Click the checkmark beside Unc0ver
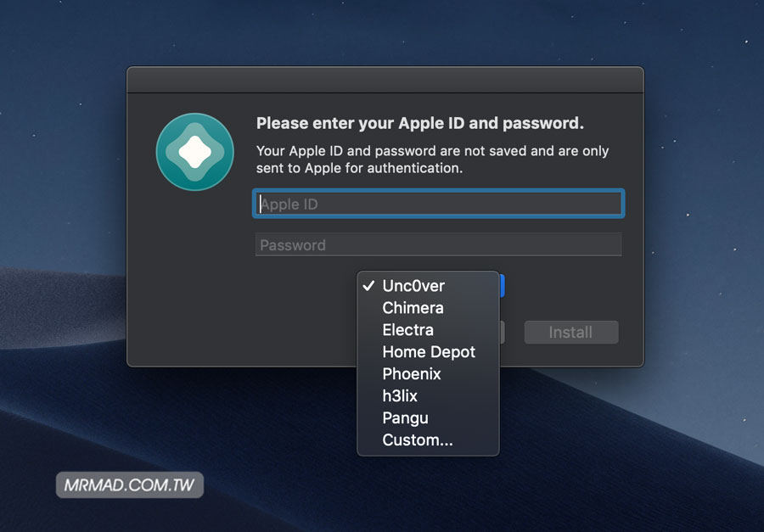Screen dimensions: 764x532 point(368,286)
